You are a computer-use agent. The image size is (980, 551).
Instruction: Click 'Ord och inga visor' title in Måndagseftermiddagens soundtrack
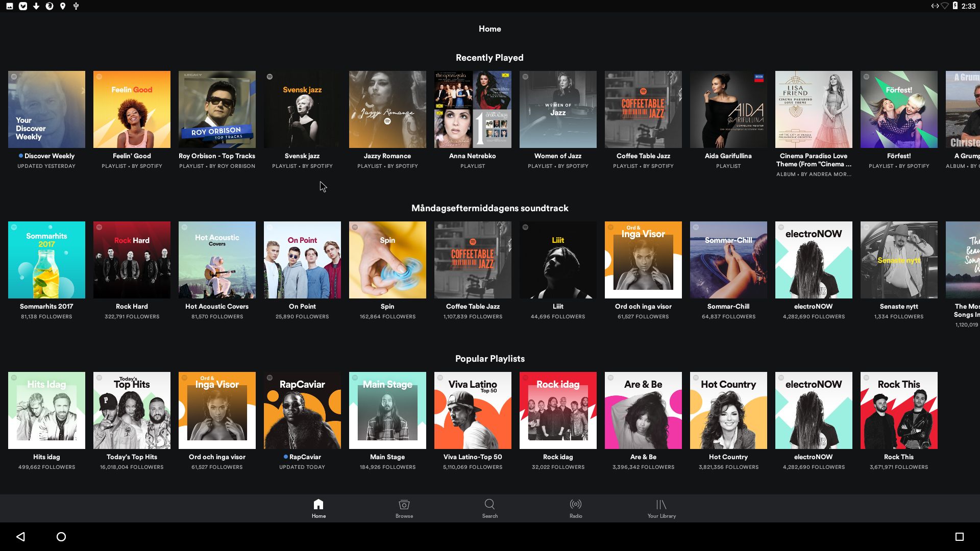(643, 306)
